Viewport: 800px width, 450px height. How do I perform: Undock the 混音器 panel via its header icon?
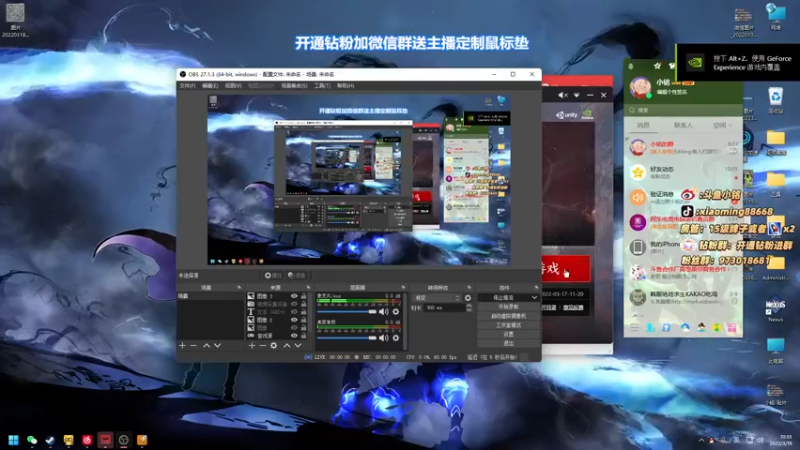(403, 288)
